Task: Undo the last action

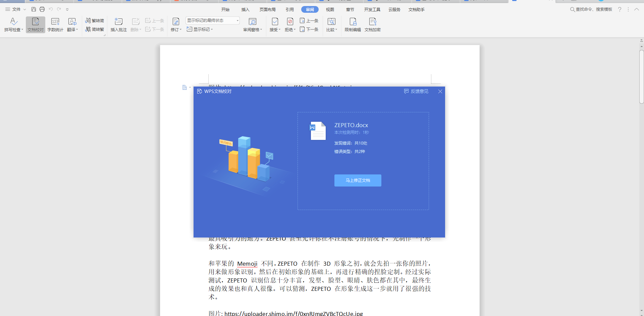Action: pos(51,9)
